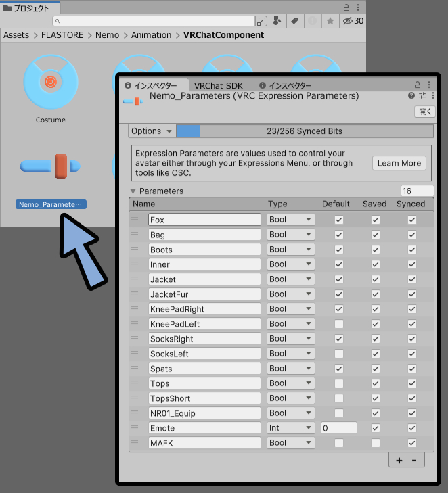The height and width of the screenshot is (493, 448).
Task: Click the Nemo_Parameters slider icon in Inspector header
Action: click(133, 101)
